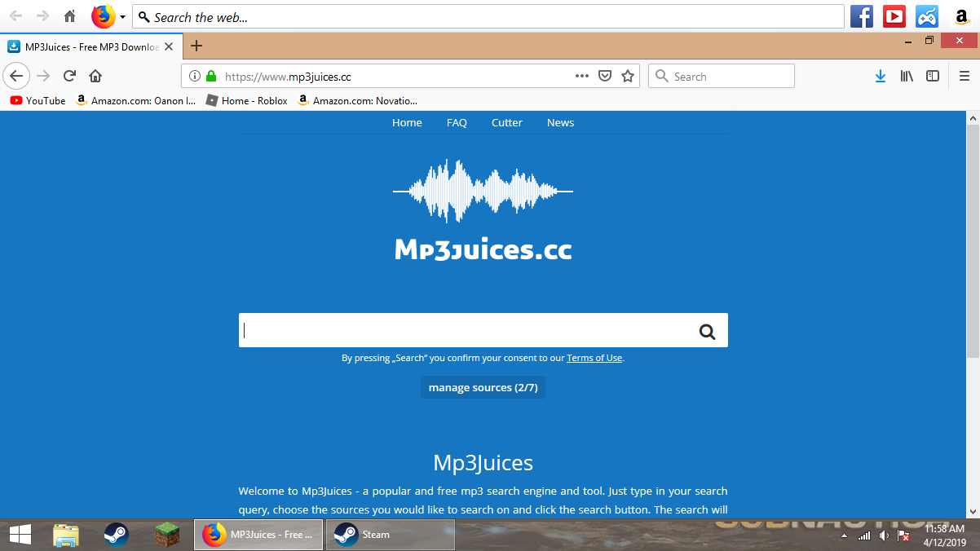
Task: Open page actions three-dots menu
Action: [x=581, y=76]
